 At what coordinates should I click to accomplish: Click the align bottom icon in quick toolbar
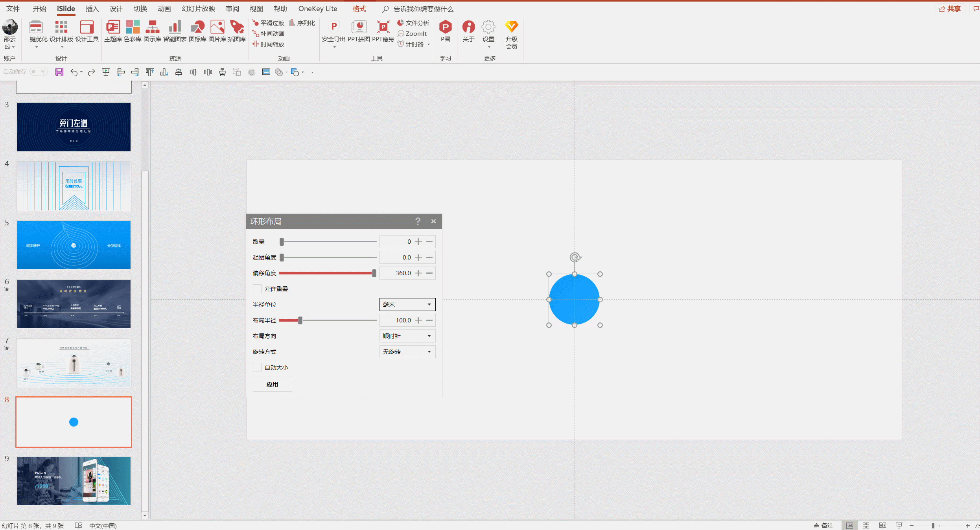pos(164,72)
